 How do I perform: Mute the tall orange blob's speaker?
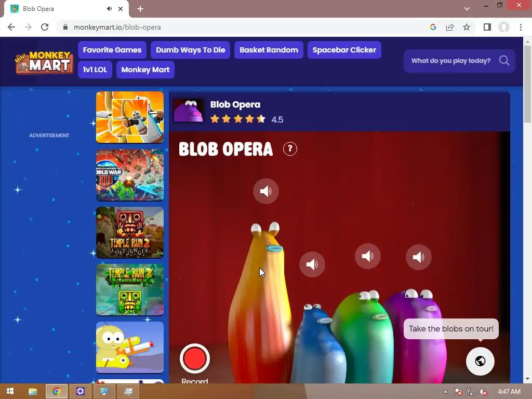(x=265, y=191)
